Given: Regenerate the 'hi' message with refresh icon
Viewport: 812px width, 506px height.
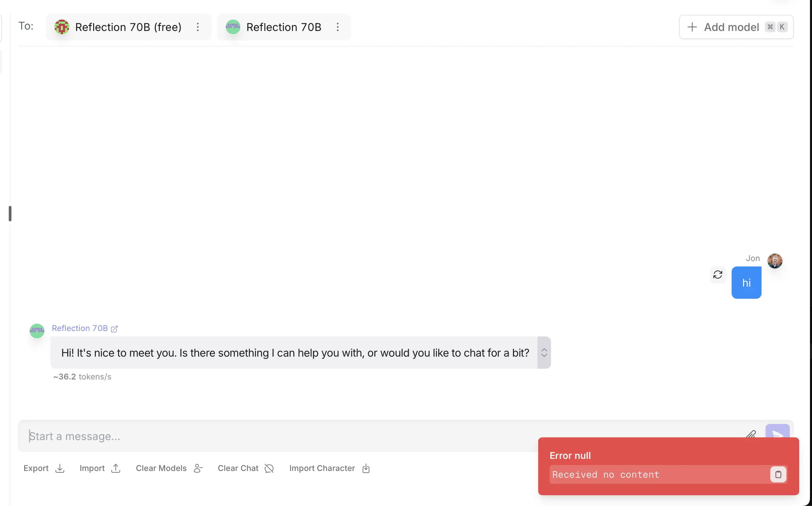Looking at the screenshot, I should pyautogui.click(x=718, y=275).
